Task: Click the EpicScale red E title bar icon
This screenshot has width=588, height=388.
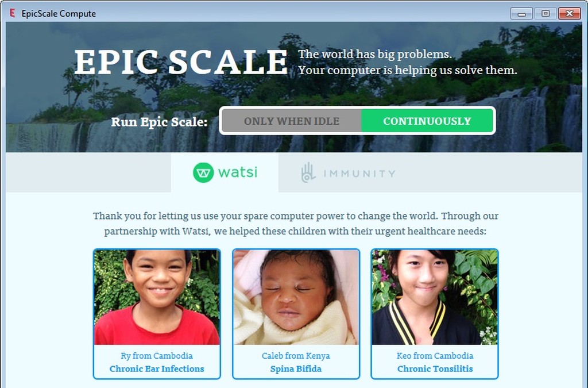Action: [13, 13]
